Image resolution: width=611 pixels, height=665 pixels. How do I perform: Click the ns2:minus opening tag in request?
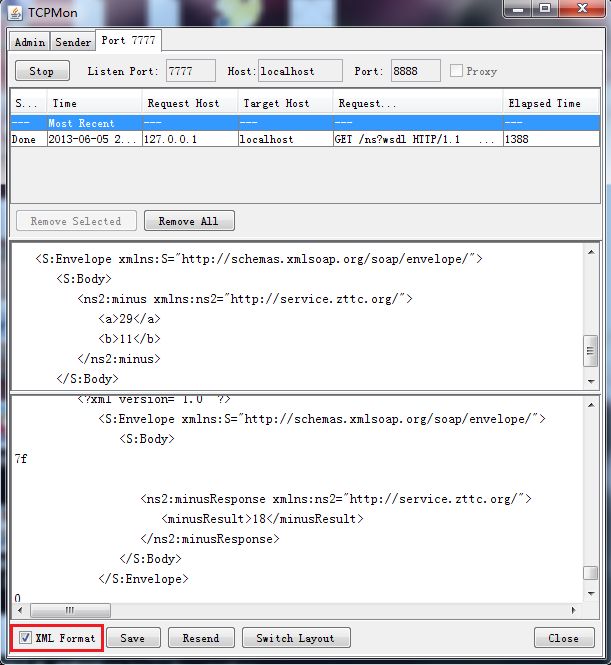[245, 299]
